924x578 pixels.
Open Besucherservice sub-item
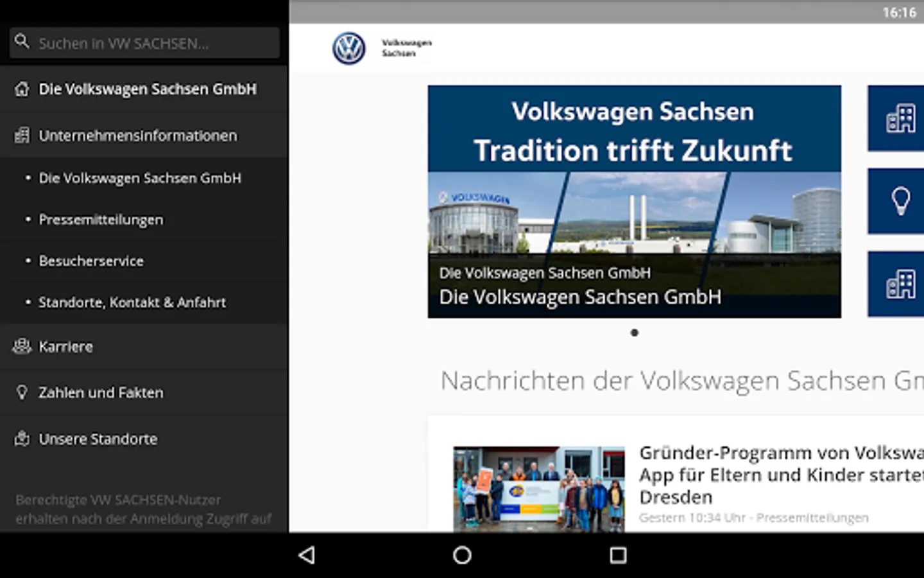click(x=144, y=261)
